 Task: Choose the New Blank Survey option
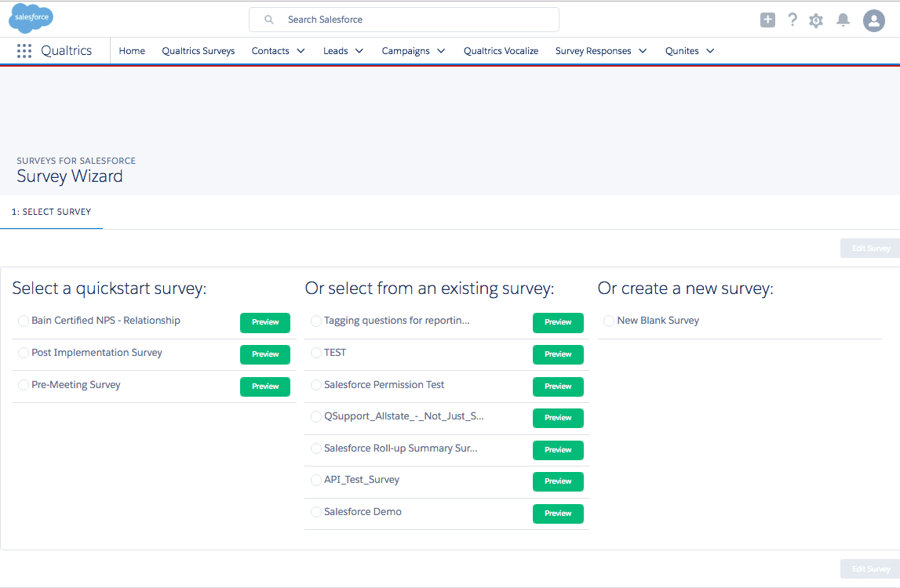tap(609, 321)
